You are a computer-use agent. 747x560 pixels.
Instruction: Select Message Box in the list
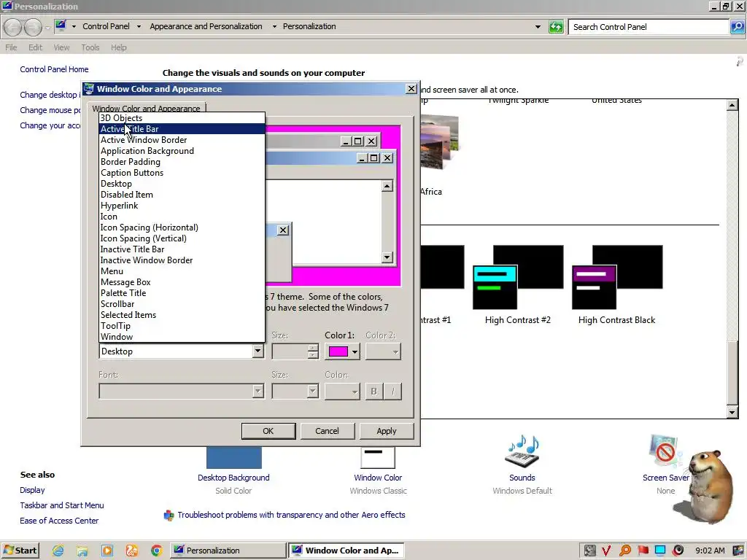[182, 282]
